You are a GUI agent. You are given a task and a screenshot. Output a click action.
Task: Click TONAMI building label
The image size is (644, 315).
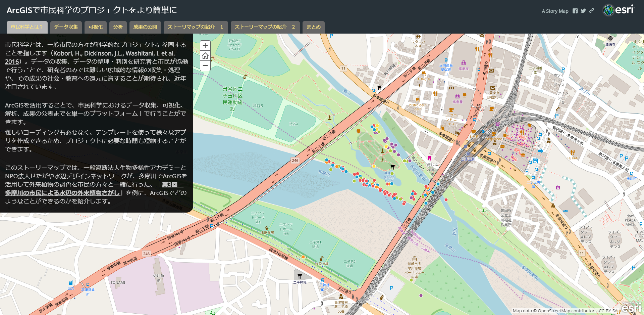(118, 282)
